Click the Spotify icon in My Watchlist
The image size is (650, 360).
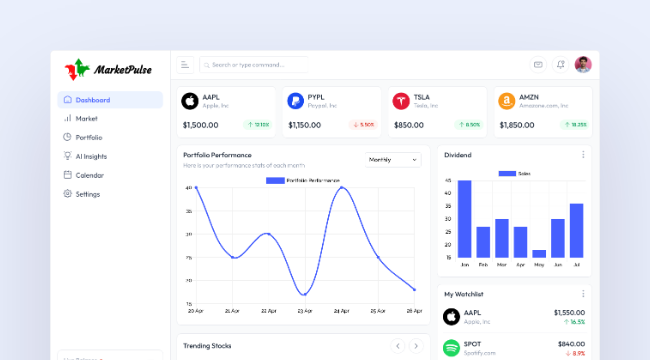tap(451, 348)
